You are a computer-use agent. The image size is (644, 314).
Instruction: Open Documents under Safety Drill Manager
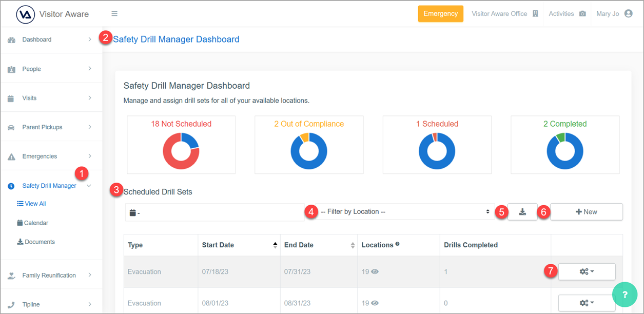[x=36, y=242]
